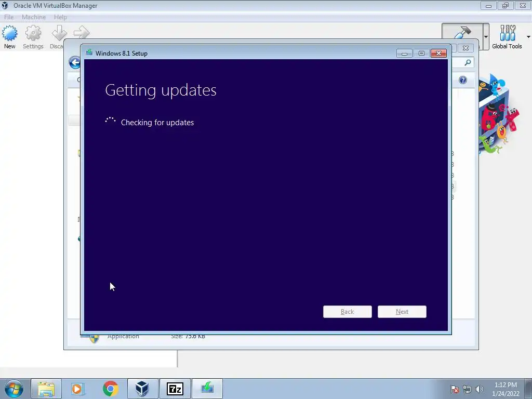Click the volume speaker tray icon

click(480, 389)
